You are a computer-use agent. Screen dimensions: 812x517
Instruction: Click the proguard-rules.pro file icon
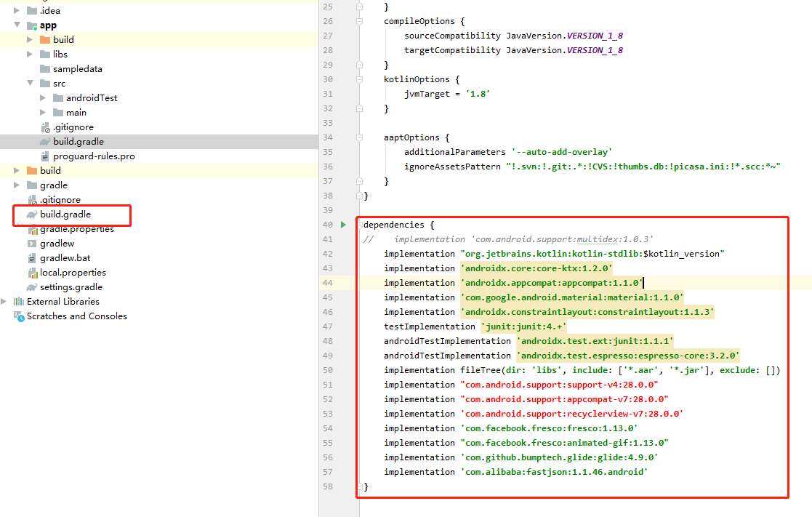(45, 156)
